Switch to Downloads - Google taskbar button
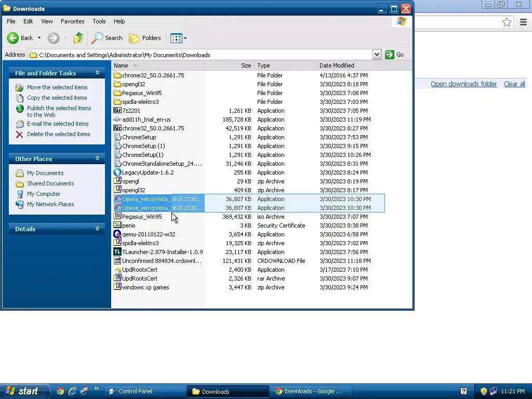532x399 pixels. [x=311, y=391]
